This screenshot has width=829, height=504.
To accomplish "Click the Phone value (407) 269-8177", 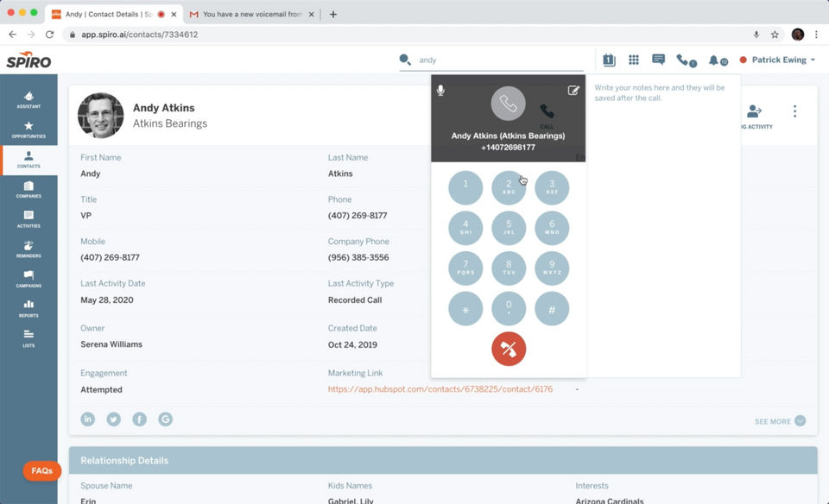I will [358, 216].
